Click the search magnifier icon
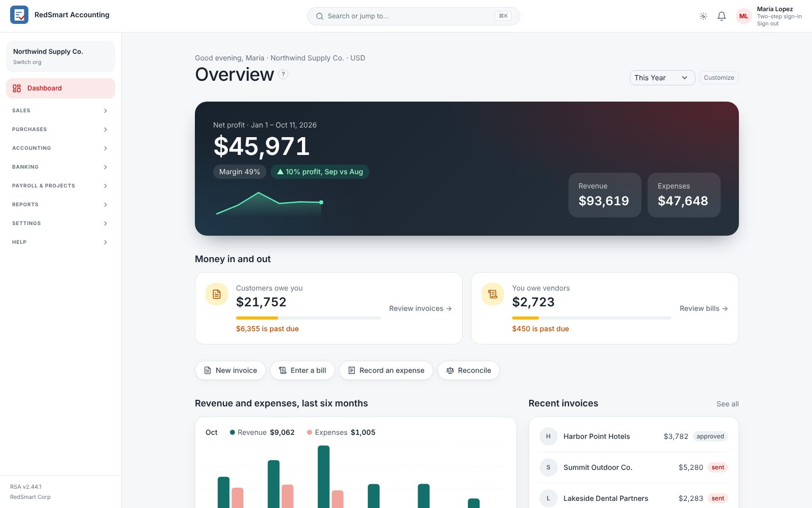The width and height of the screenshot is (812, 508). point(320,16)
